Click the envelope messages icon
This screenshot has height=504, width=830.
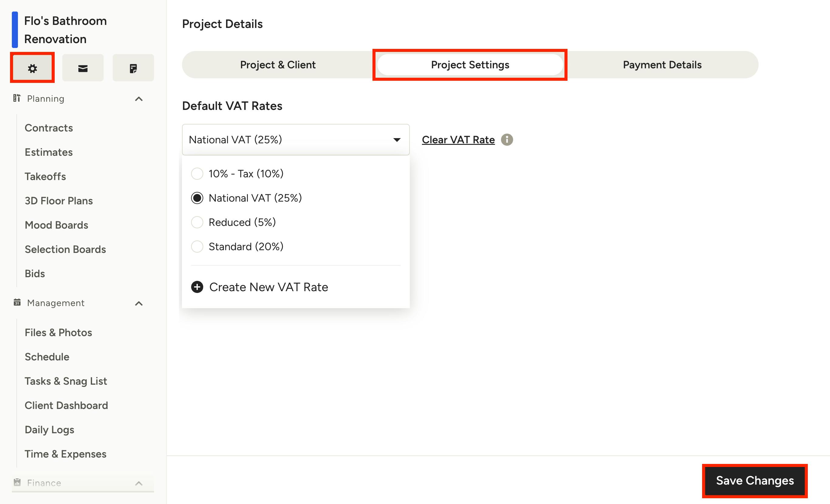[83, 68]
